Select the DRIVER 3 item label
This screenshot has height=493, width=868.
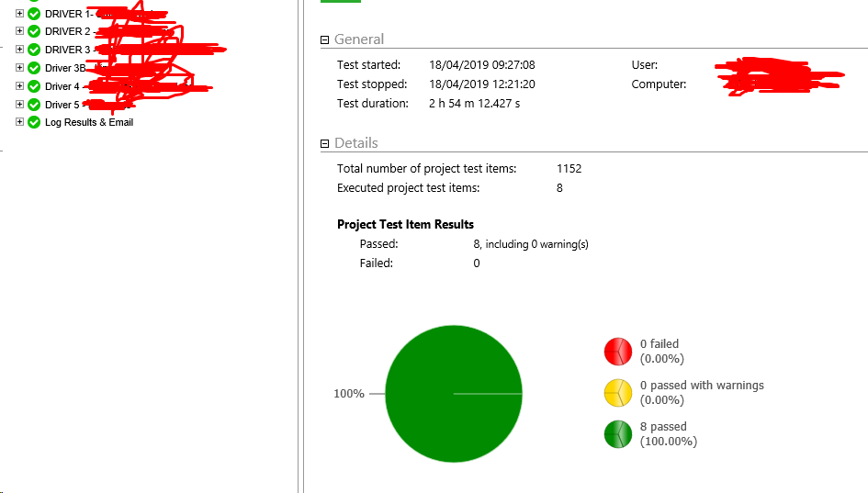tap(67, 50)
